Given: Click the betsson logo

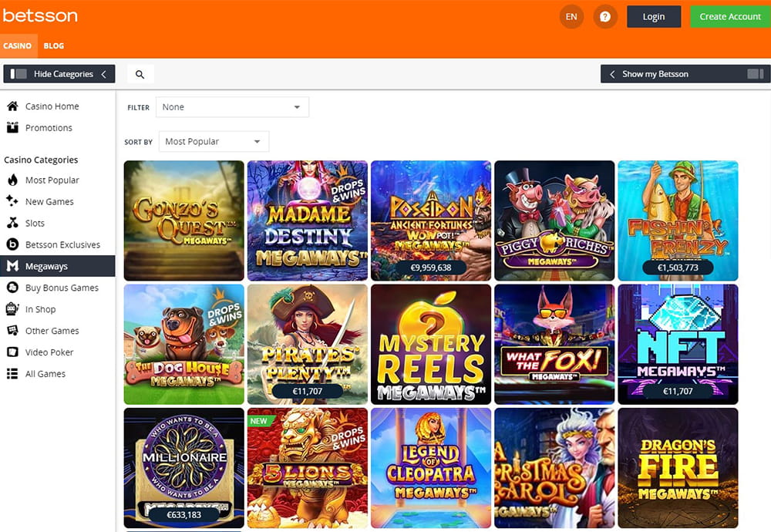Looking at the screenshot, I should pyautogui.click(x=40, y=15).
